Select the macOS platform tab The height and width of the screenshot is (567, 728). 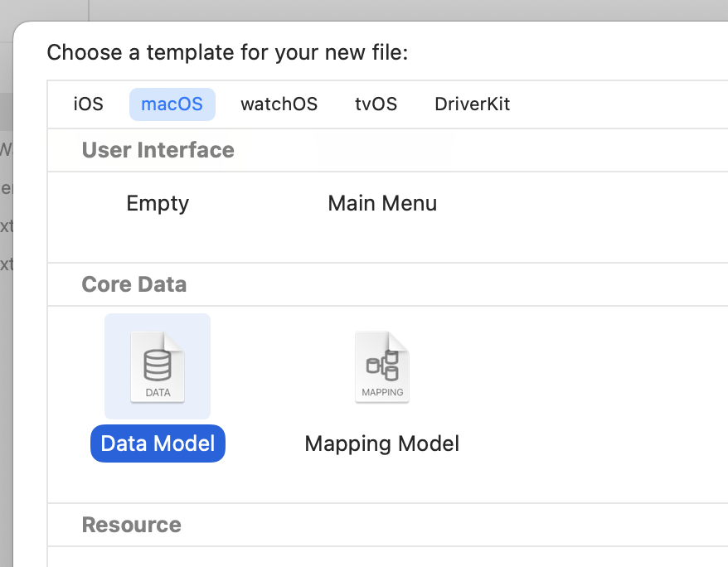point(172,104)
